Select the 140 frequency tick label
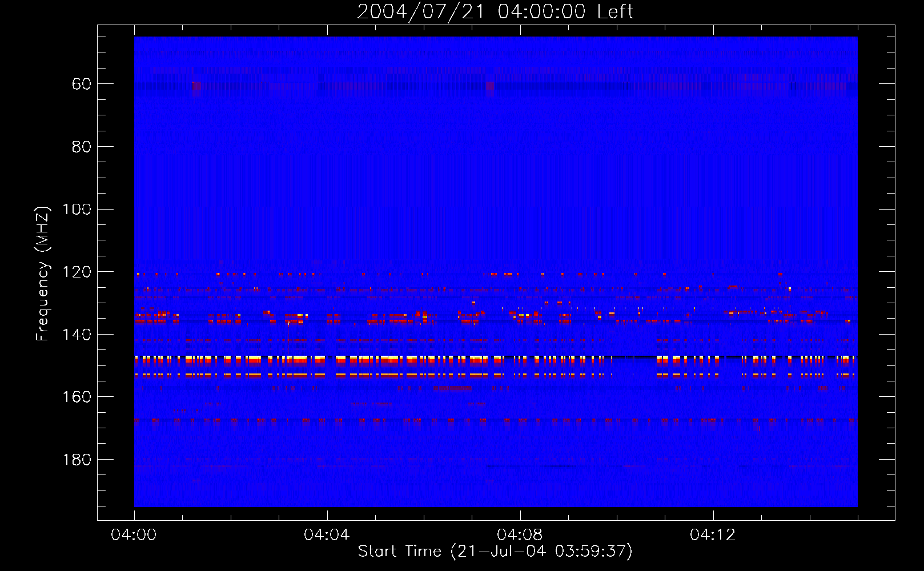This screenshot has height=571, width=924. point(77,335)
